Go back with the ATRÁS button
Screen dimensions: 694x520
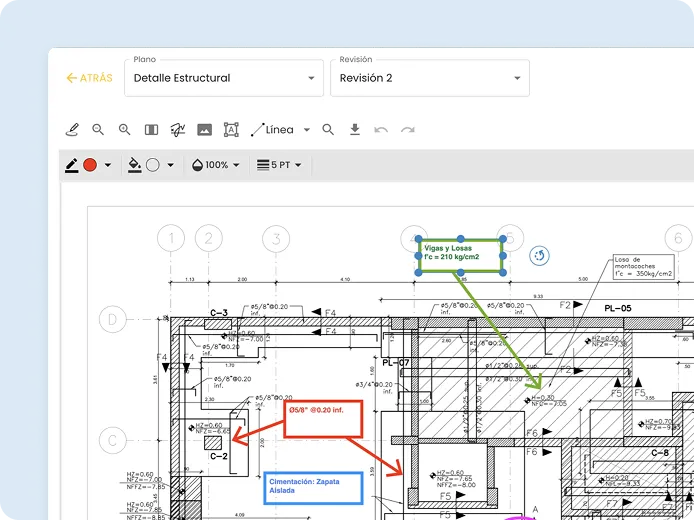click(89, 78)
